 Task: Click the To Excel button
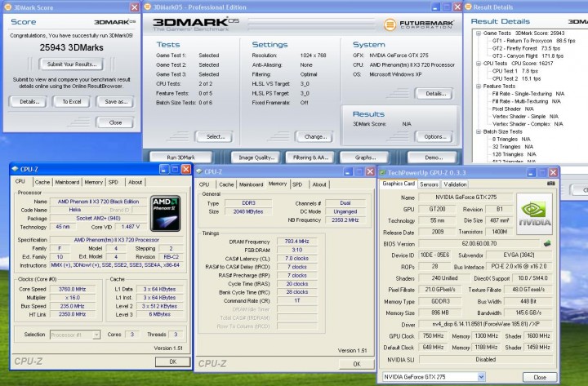tap(72, 102)
